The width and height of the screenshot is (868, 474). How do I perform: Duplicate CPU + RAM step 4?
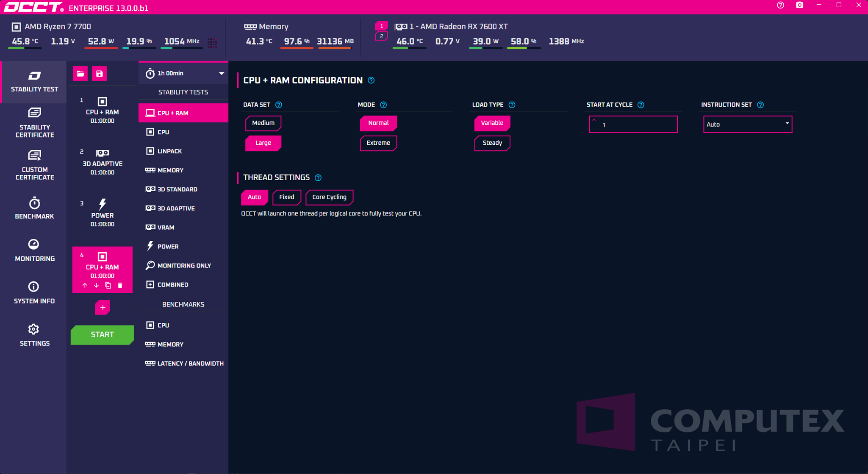108,286
